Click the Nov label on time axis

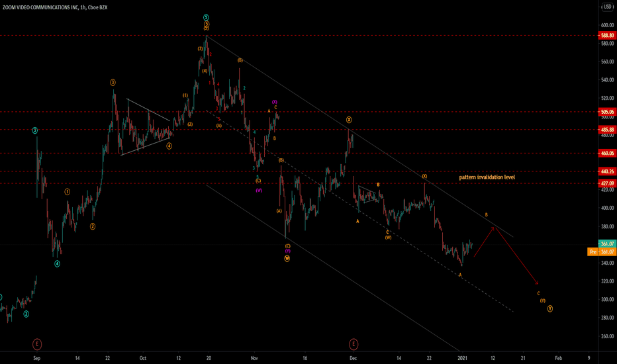[254, 358]
